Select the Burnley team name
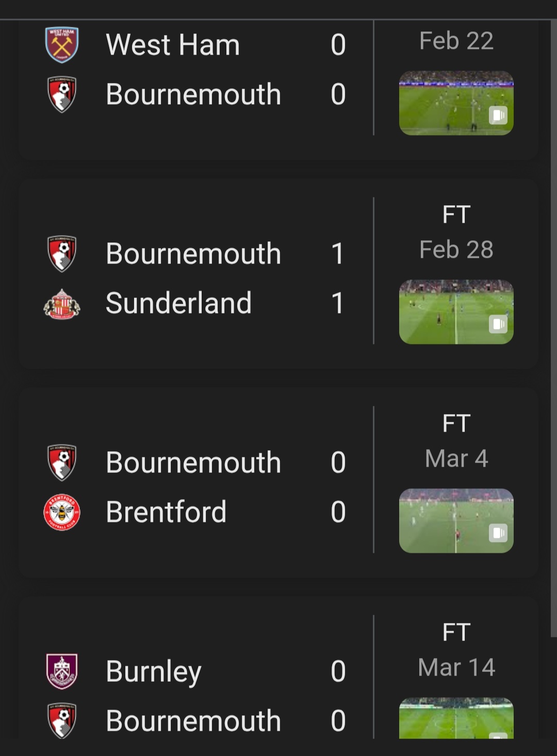 (x=153, y=671)
